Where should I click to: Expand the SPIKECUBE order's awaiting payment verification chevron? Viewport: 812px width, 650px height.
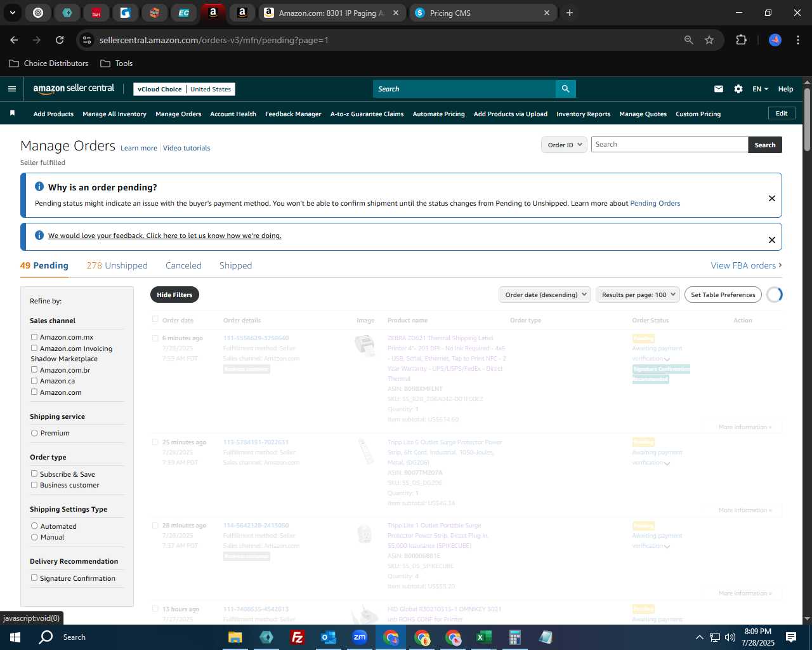point(667,547)
